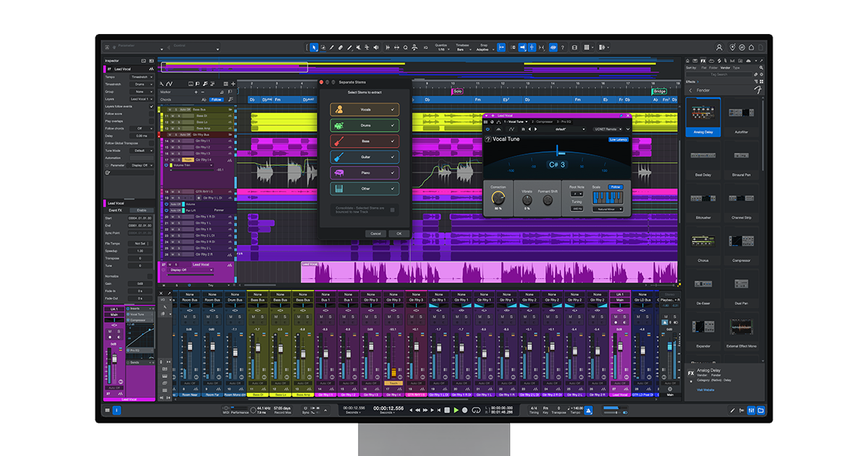The width and height of the screenshot is (868, 456).
Task: Click the Fender logo in the browser header
Action: point(758,90)
